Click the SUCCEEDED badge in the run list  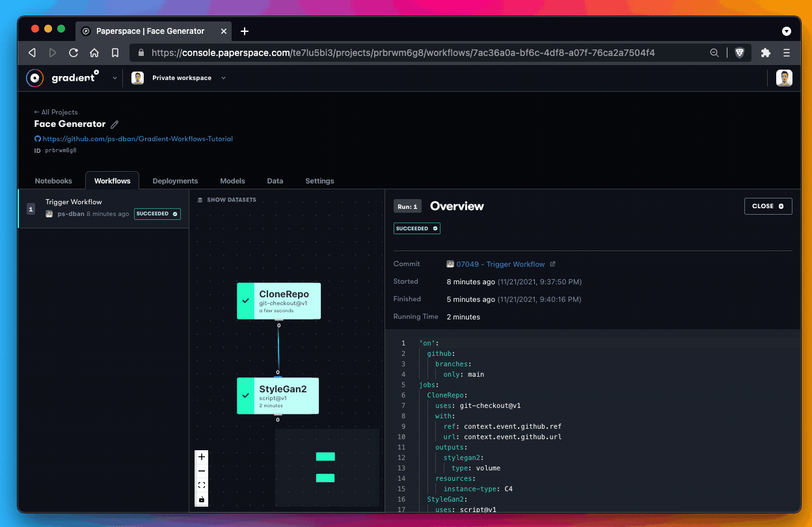pyautogui.click(x=157, y=214)
